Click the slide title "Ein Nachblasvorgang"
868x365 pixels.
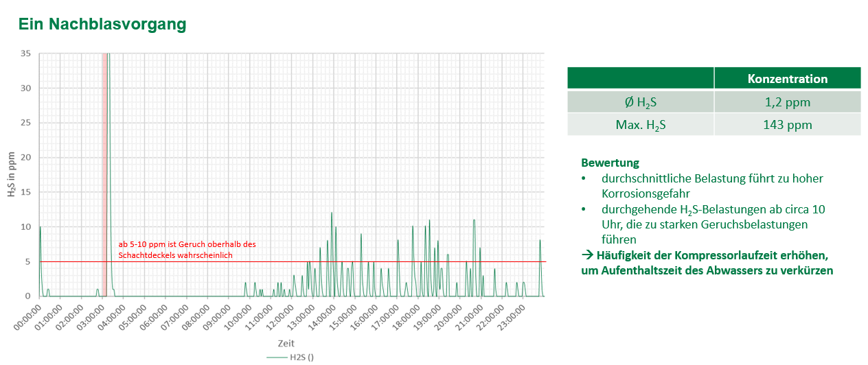102,24
